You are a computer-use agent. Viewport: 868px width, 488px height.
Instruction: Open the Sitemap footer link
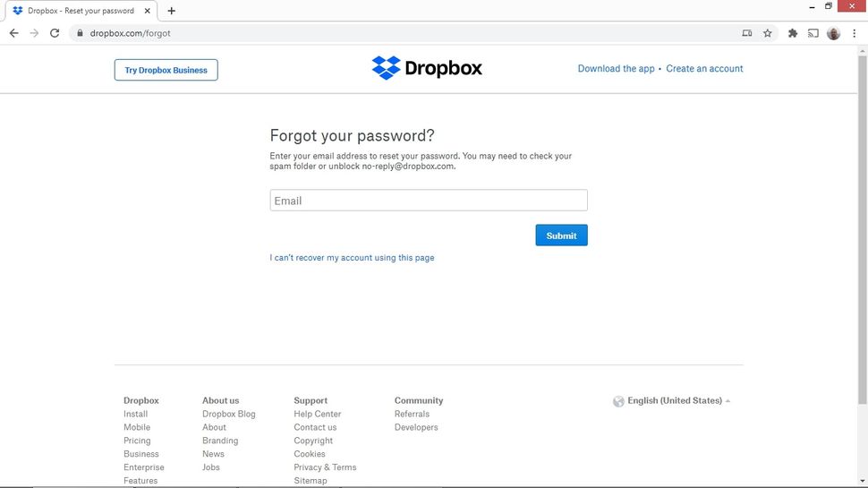coord(311,480)
